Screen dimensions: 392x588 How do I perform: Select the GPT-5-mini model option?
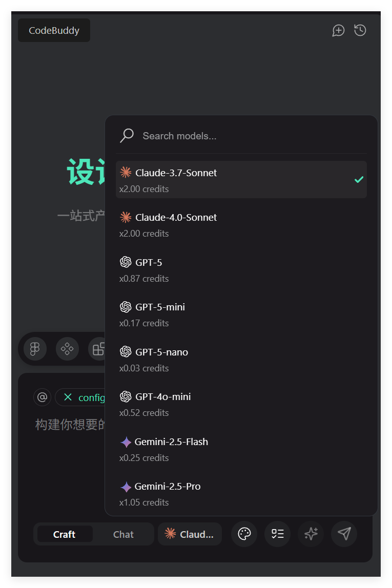click(x=241, y=314)
